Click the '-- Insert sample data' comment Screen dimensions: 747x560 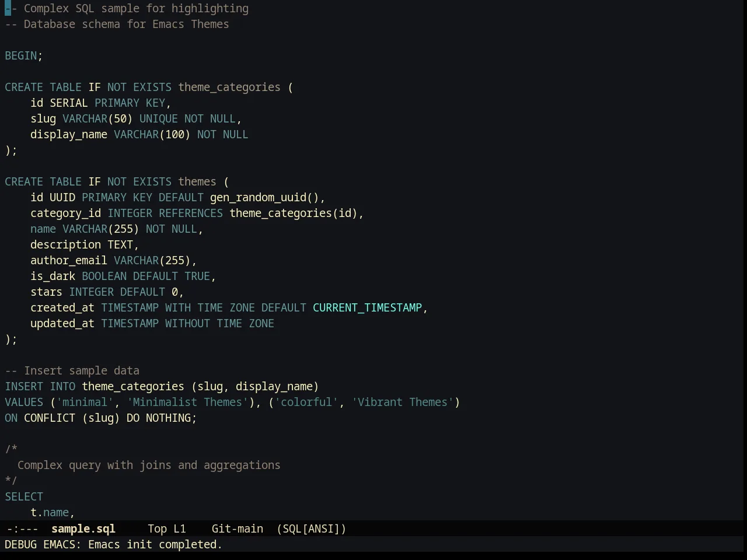coord(72,370)
